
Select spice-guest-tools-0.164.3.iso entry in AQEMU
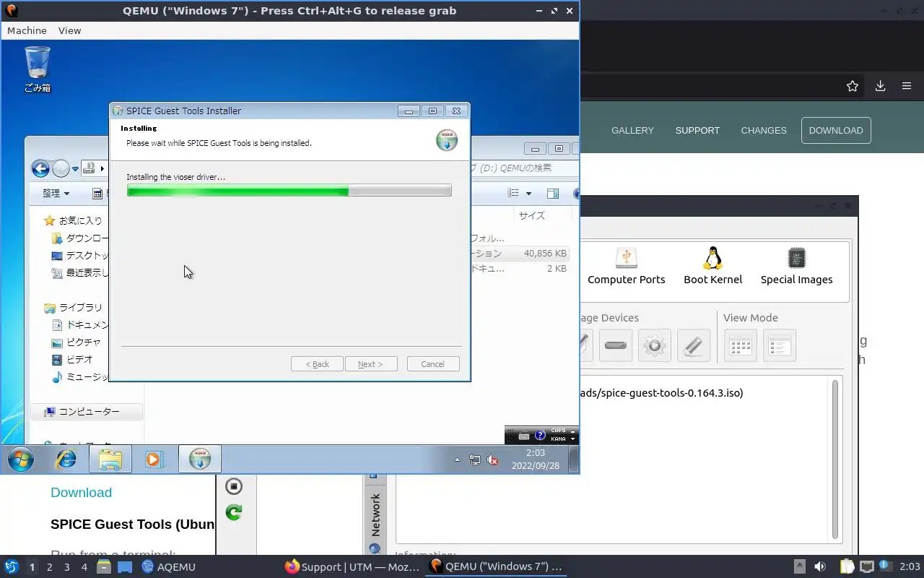pyautogui.click(x=661, y=393)
